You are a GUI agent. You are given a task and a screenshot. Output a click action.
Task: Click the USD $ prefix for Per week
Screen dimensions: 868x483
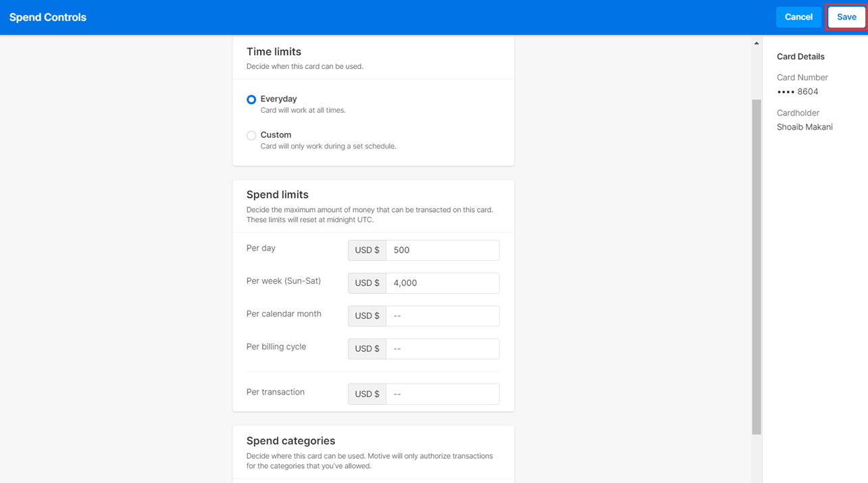(367, 283)
